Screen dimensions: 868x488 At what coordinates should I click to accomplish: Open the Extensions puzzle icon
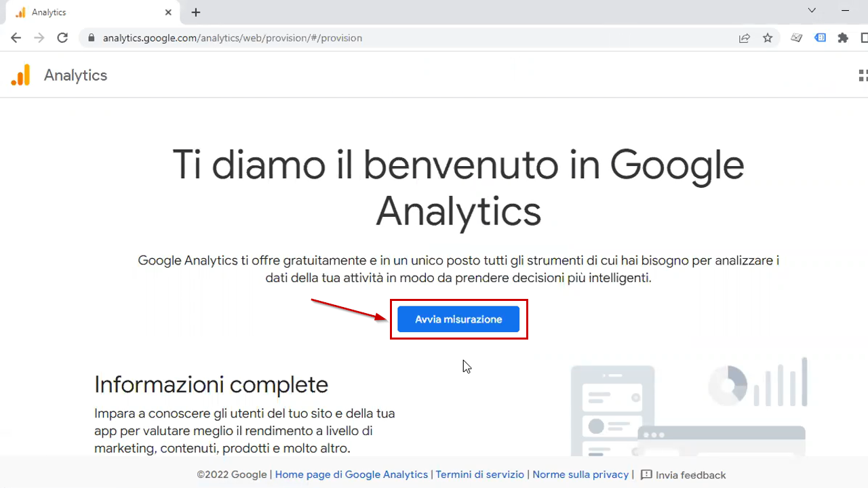pos(843,38)
